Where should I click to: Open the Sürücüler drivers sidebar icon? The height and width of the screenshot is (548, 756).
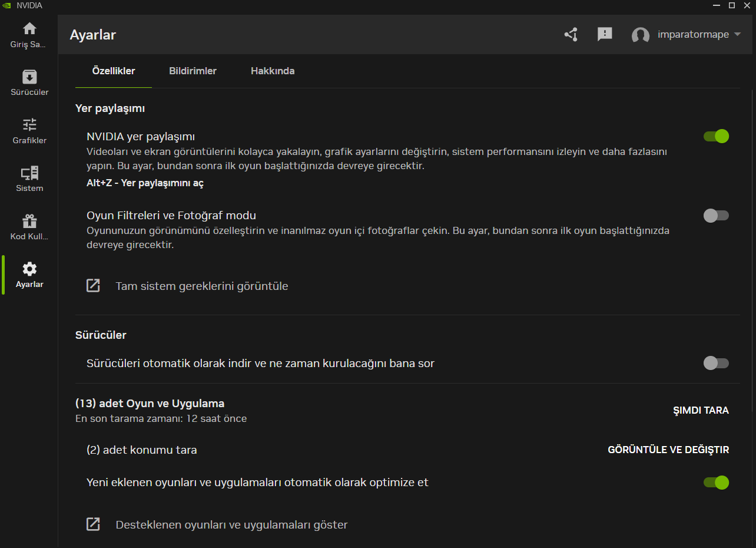click(29, 77)
